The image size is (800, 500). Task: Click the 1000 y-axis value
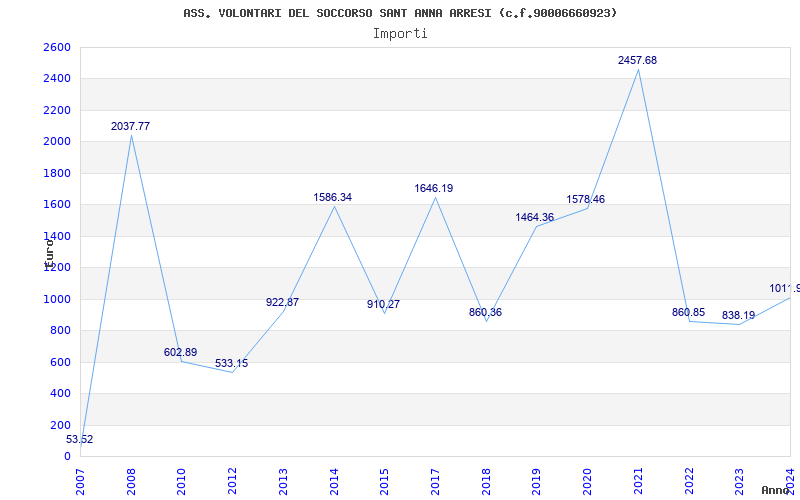click(x=57, y=299)
